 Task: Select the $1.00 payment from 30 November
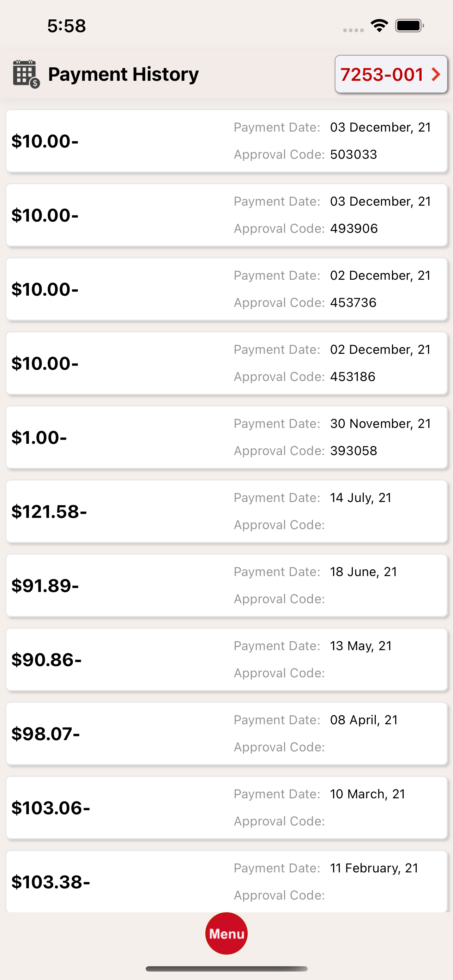point(226,437)
